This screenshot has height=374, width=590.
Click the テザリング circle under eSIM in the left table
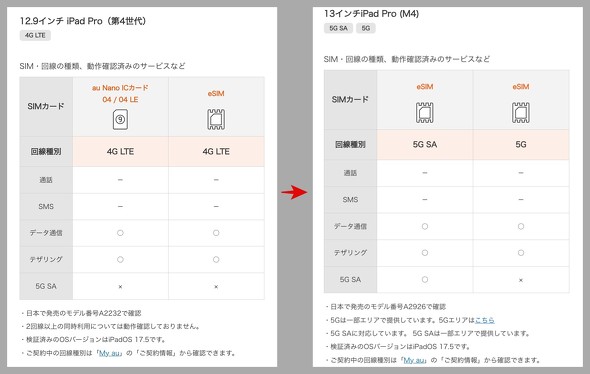click(x=216, y=259)
